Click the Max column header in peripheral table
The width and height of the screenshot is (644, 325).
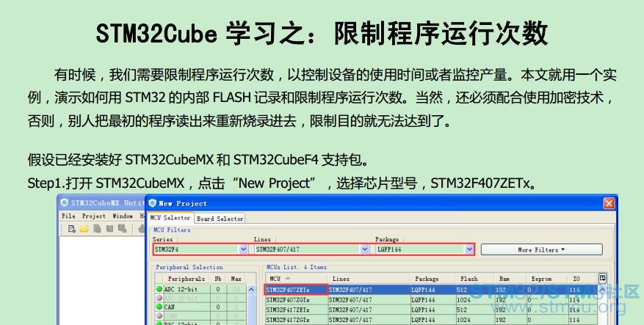pyautogui.click(x=236, y=279)
